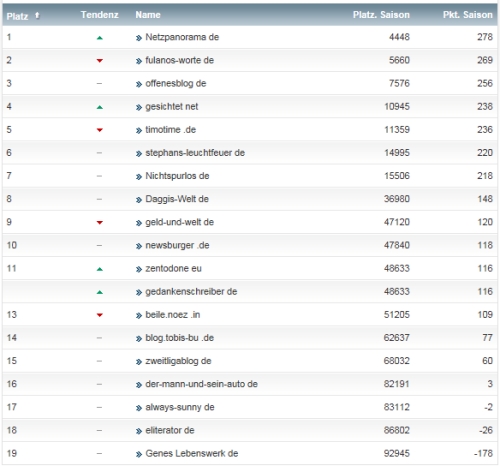Click the green arrow beside gedankenschreiber de

click(99, 292)
